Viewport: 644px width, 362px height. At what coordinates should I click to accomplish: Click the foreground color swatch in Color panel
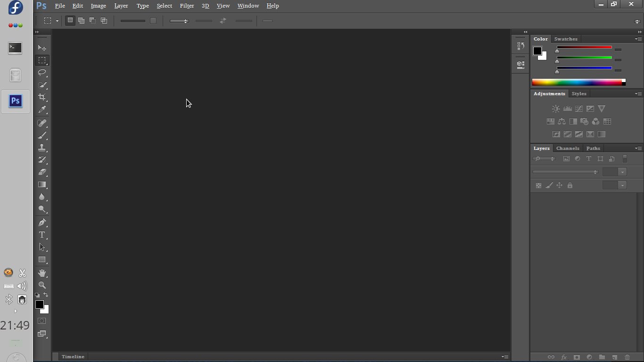[x=537, y=51]
